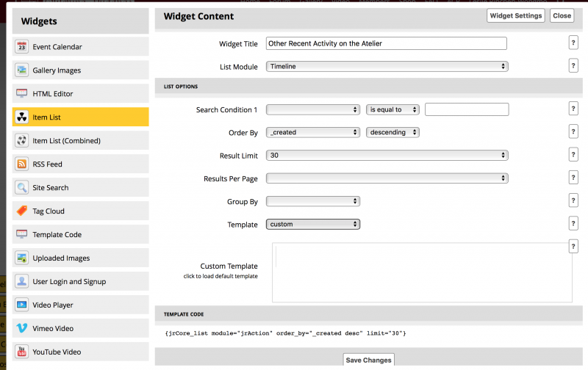The image size is (588, 370).
Task: Click into the Widget Title text field
Action: 387,43
